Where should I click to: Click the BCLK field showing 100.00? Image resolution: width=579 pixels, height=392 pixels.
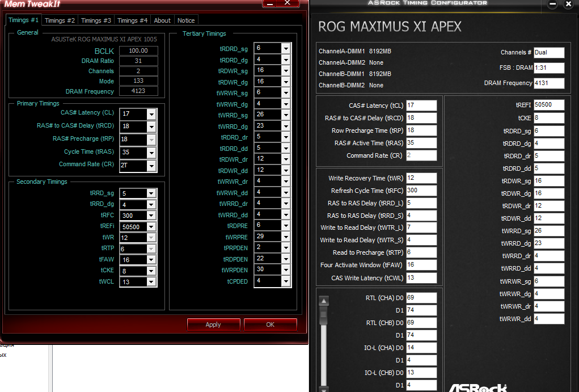point(138,50)
